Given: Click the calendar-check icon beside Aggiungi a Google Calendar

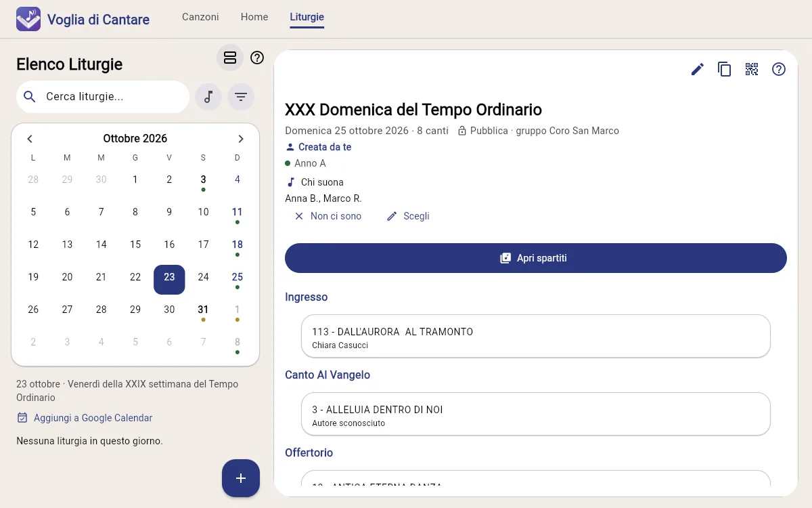Looking at the screenshot, I should click(22, 418).
